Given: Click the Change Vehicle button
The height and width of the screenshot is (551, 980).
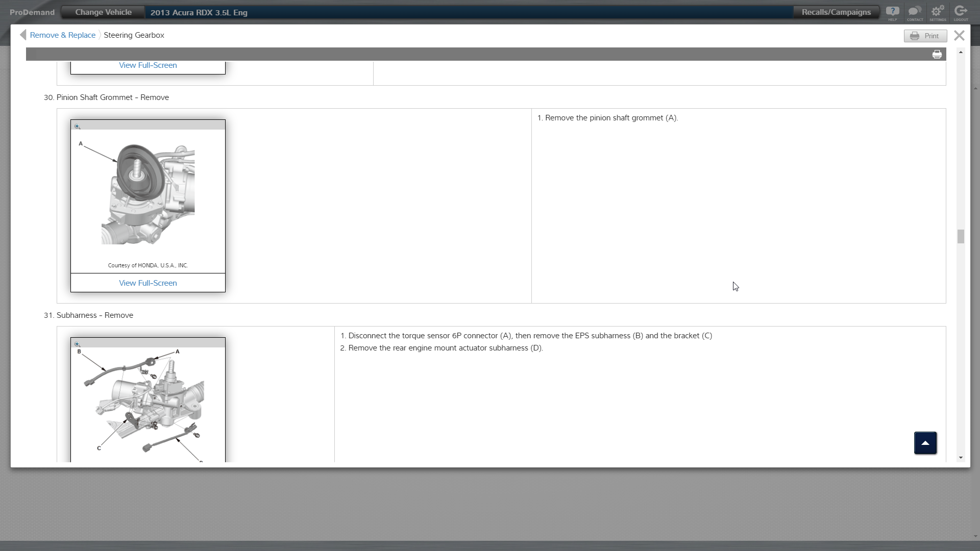Looking at the screenshot, I should click(x=103, y=12).
